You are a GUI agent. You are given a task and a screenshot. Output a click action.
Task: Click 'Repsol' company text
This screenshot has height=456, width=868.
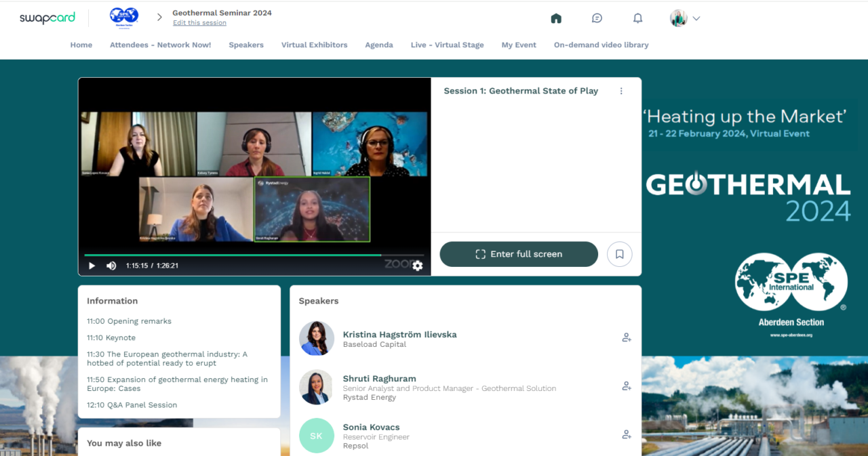355,447
